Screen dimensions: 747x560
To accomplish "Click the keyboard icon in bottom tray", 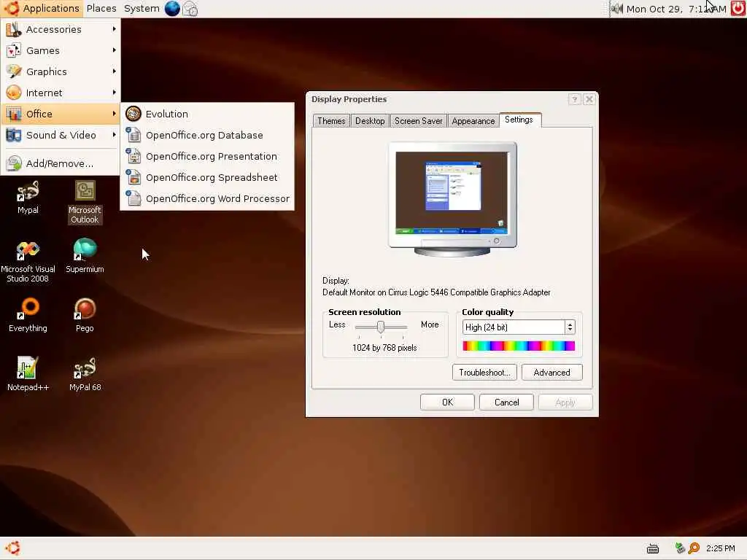I will click(x=653, y=549).
